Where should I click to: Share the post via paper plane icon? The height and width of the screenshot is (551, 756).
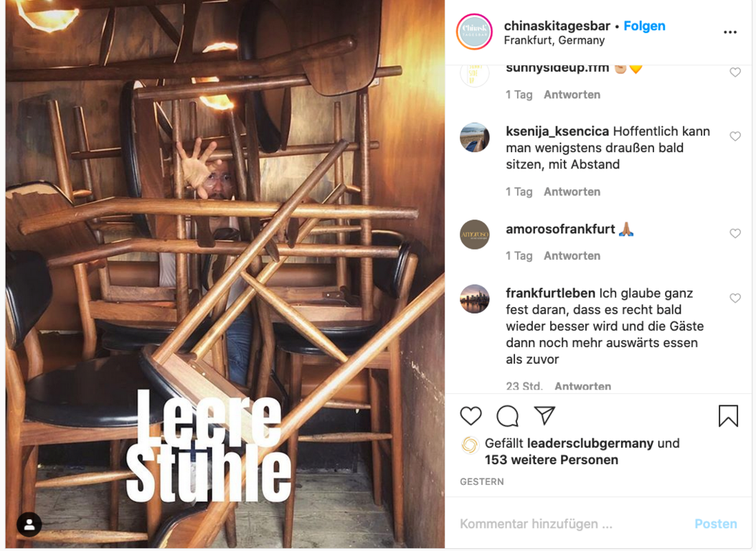[x=544, y=415]
